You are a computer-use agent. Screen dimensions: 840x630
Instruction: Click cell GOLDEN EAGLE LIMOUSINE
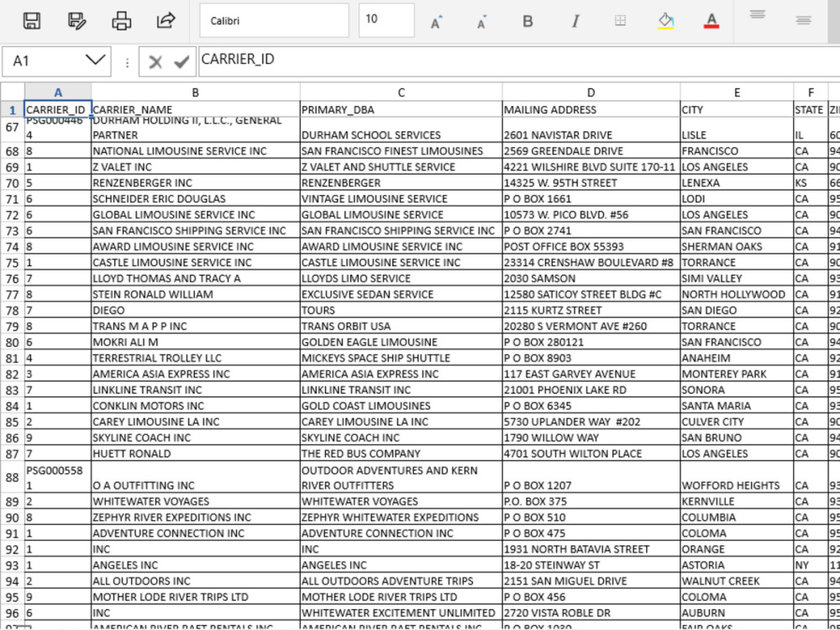pos(402,342)
